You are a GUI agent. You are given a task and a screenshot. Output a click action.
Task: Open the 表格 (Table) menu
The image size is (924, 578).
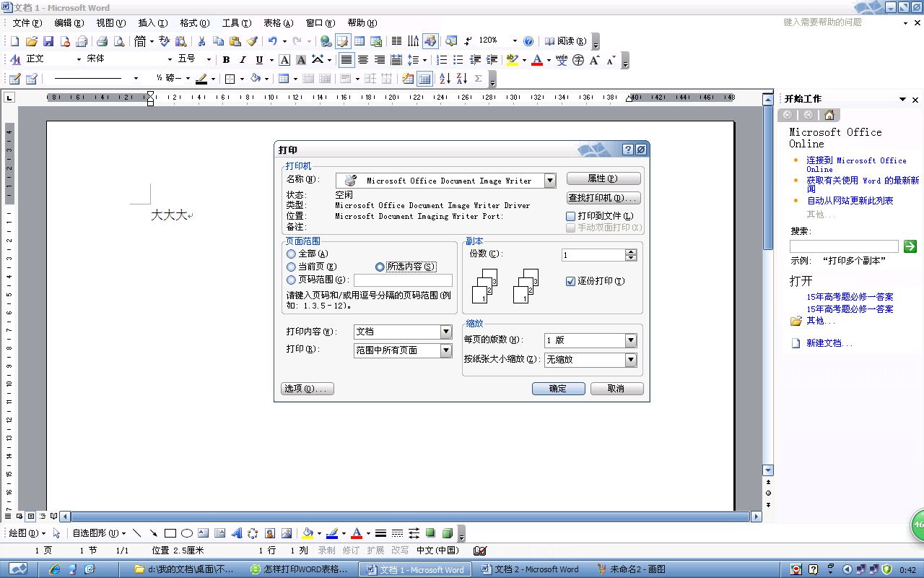[278, 23]
